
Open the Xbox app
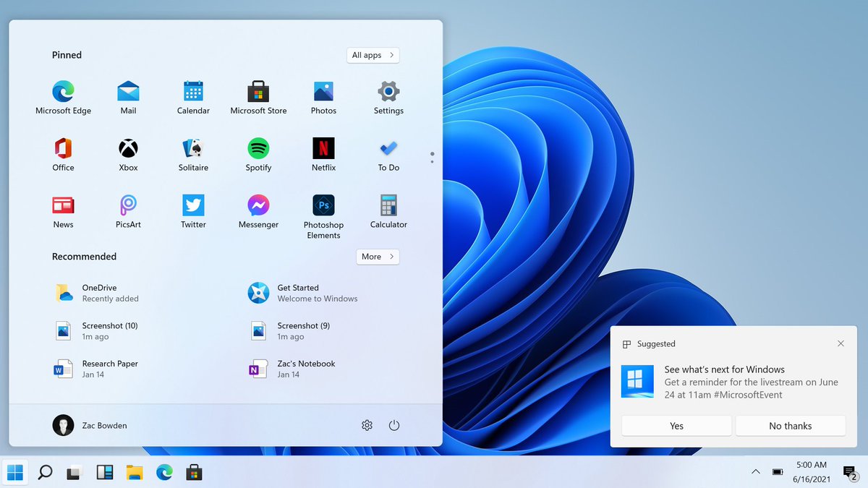pyautogui.click(x=128, y=155)
